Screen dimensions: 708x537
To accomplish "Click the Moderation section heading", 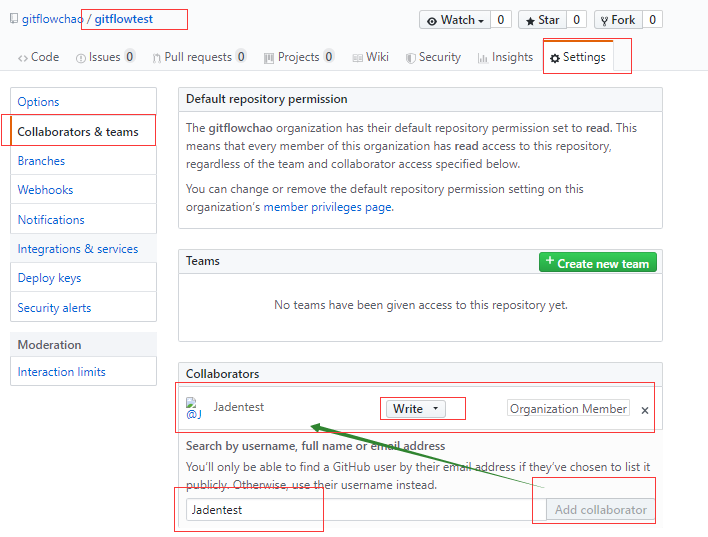I will tap(50, 345).
